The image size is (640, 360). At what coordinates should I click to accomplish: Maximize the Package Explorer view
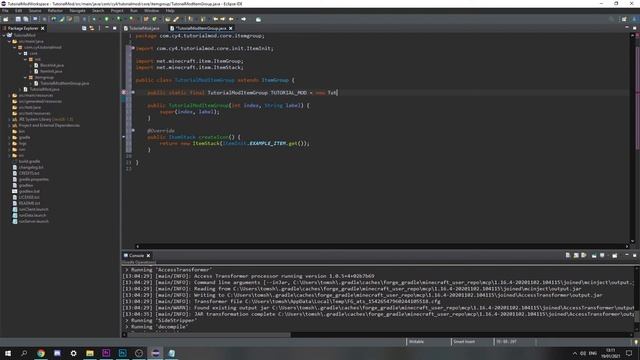(x=115, y=28)
